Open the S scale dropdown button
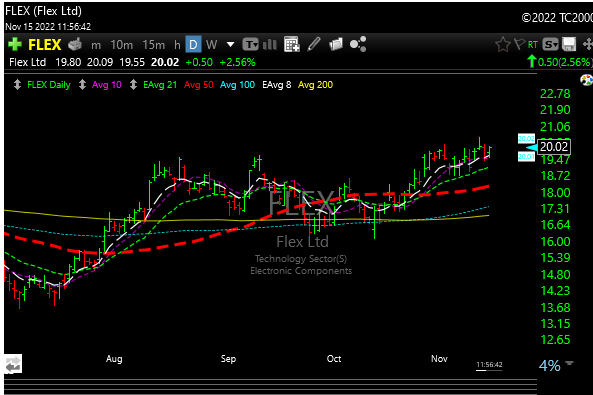 tap(550, 45)
